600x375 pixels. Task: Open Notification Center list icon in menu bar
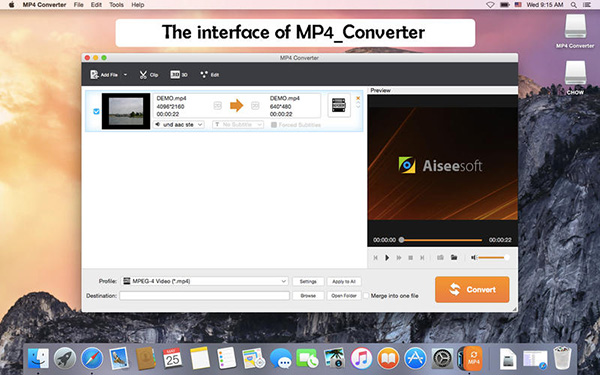pyautogui.click(x=587, y=5)
